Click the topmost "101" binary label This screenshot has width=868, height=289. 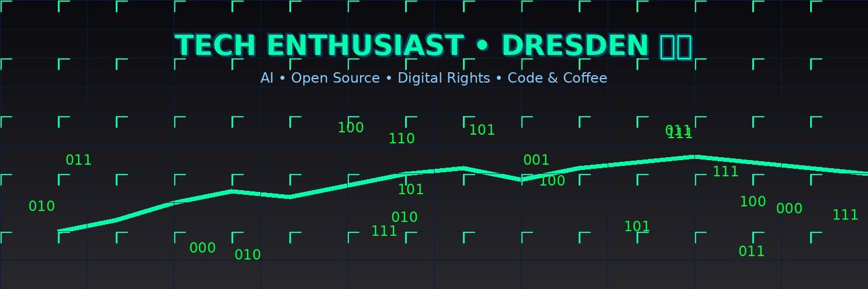pos(481,130)
